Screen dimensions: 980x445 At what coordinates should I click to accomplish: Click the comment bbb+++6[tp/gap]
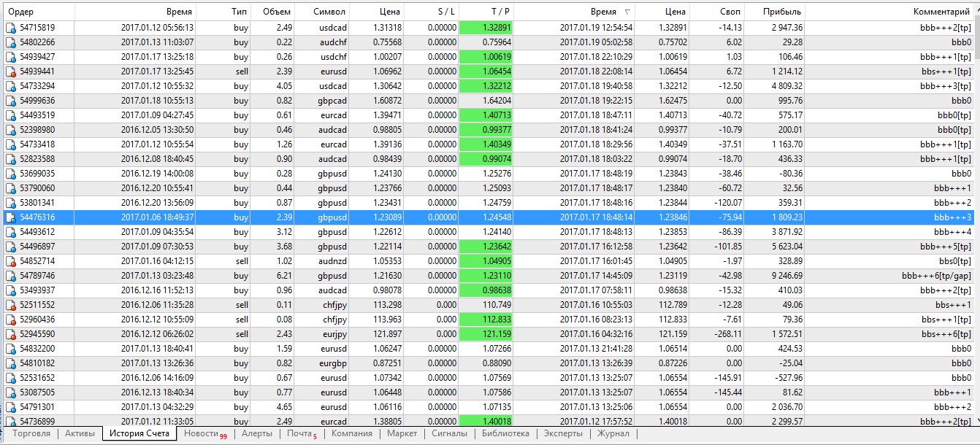(x=937, y=276)
